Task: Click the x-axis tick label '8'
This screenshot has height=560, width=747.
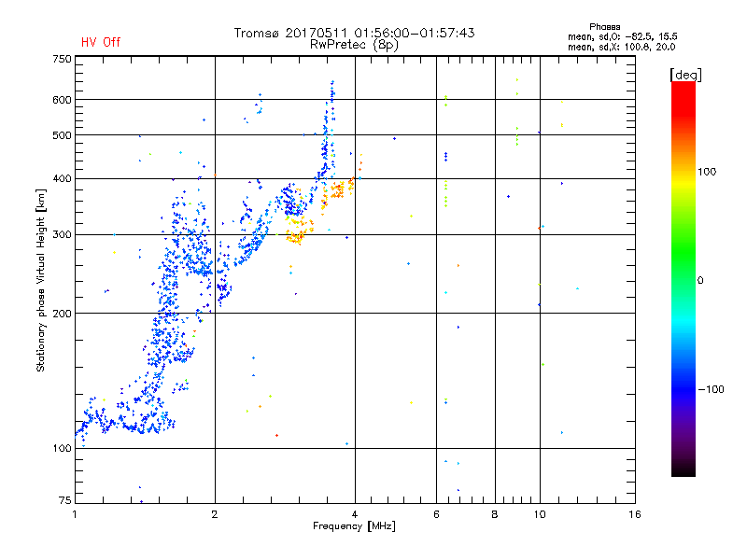Action: [495, 514]
